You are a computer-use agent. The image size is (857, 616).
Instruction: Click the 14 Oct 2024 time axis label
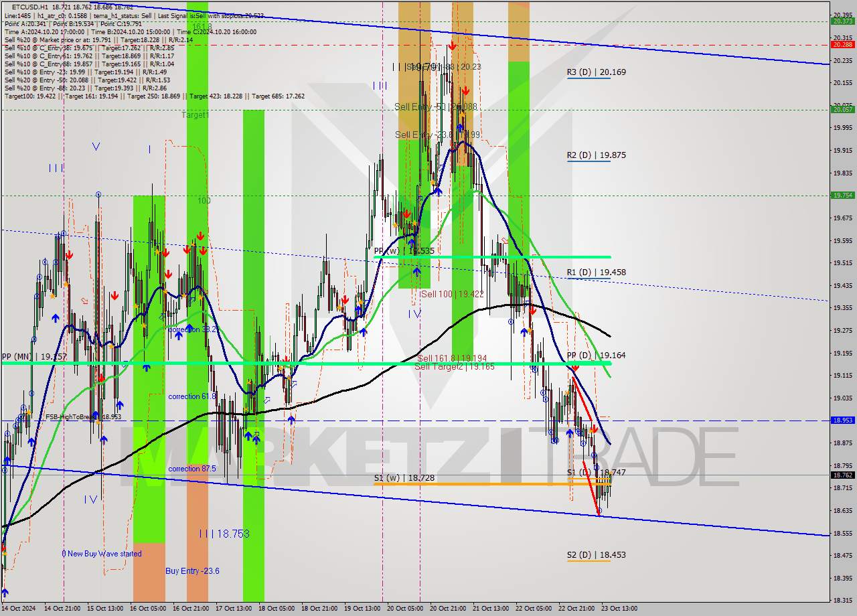click(19, 609)
